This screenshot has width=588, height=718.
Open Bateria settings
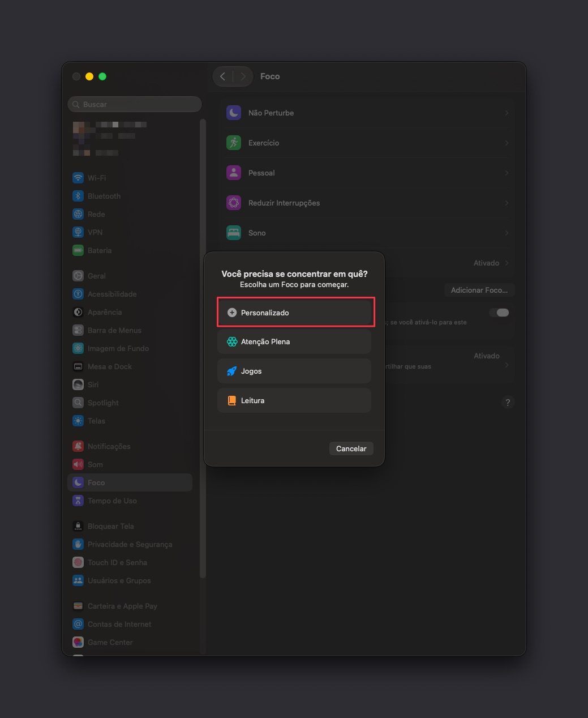(x=130, y=250)
